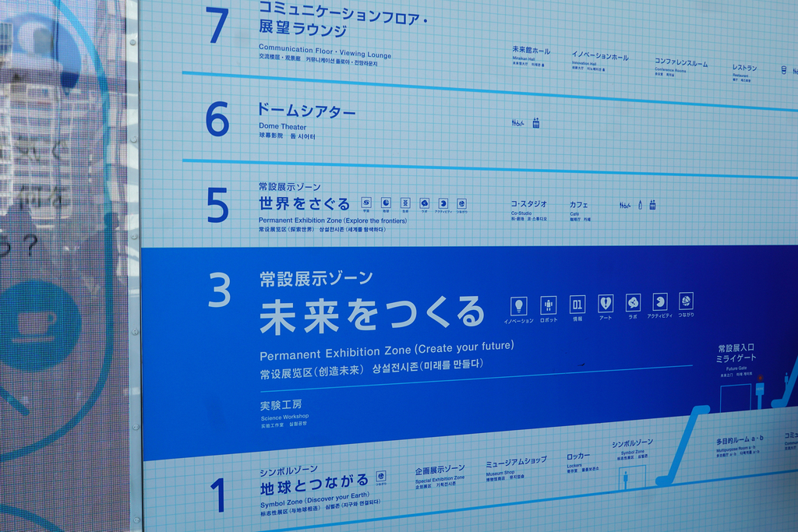This screenshot has width=798, height=532.
Task: Select the large floor number 3
Action: [220, 290]
